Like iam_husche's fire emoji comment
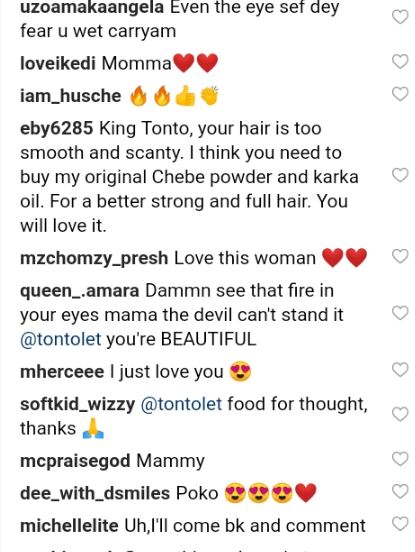Image resolution: width=415 pixels, height=552 pixels. pyautogui.click(x=400, y=94)
